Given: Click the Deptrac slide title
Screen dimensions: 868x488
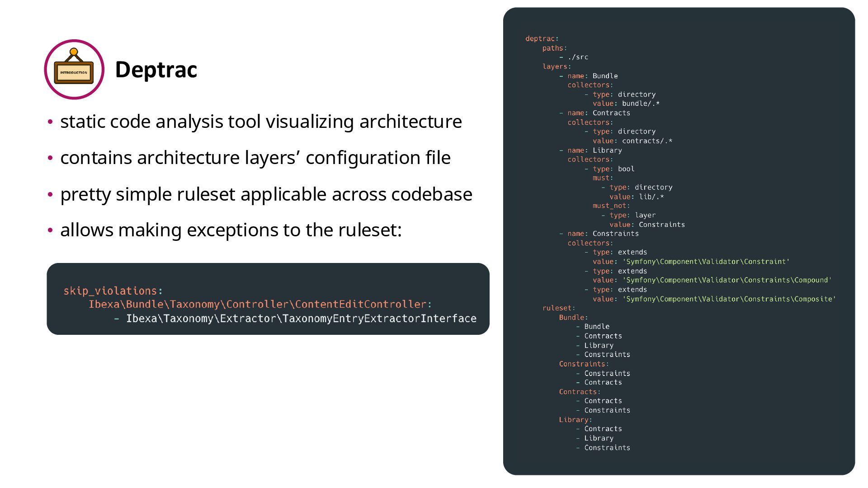Looking at the screenshot, I should tap(156, 70).
